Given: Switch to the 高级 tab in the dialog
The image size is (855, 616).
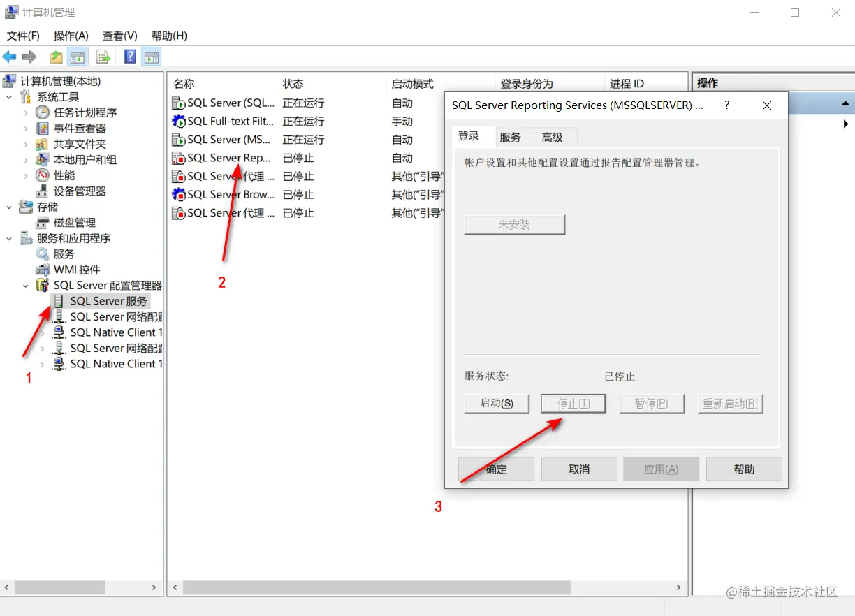Looking at the screenshot, I should [x=552, y=138].
